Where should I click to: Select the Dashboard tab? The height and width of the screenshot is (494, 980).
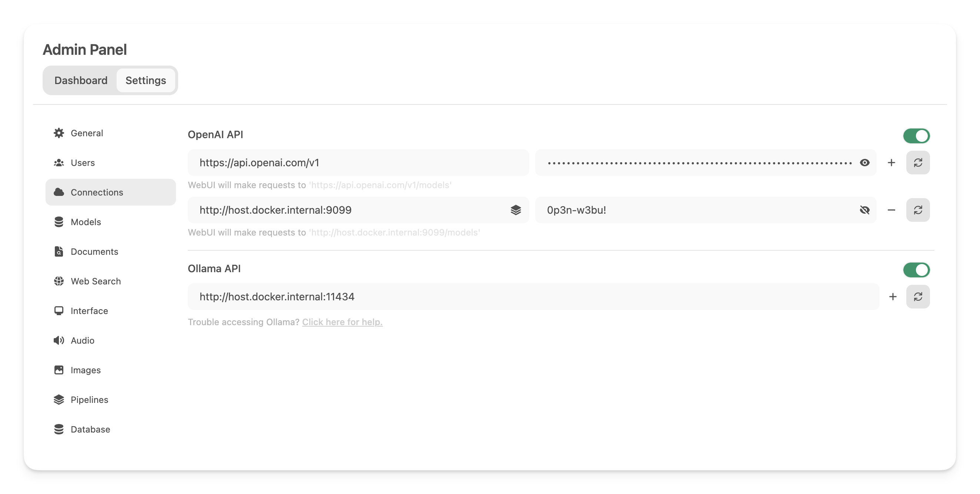point(81,80)
